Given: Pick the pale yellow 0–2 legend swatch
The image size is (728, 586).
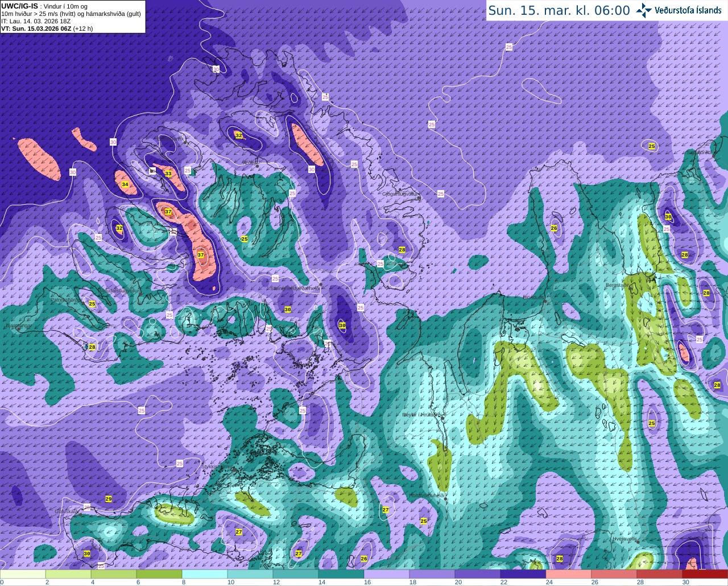Looking at the screenshot, I should tap(23, 574).
